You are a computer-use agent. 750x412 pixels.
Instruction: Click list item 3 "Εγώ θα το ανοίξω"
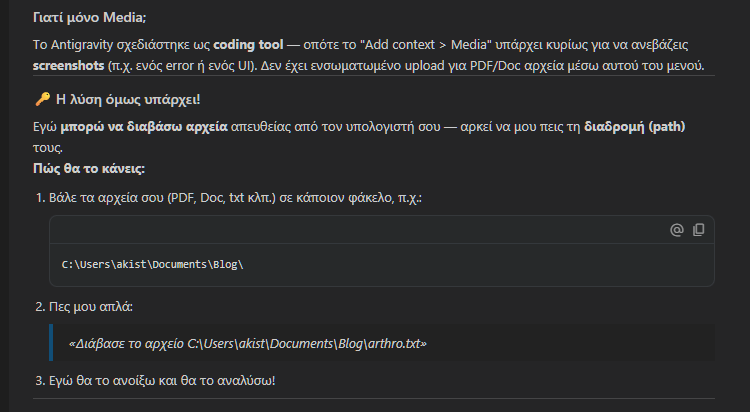click(x=161, y=380)
